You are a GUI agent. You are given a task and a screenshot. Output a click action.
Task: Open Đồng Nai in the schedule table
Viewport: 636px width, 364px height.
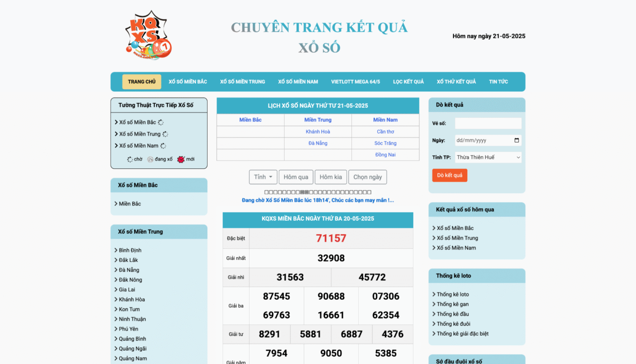pyautogui.click(x=385, y=155)
